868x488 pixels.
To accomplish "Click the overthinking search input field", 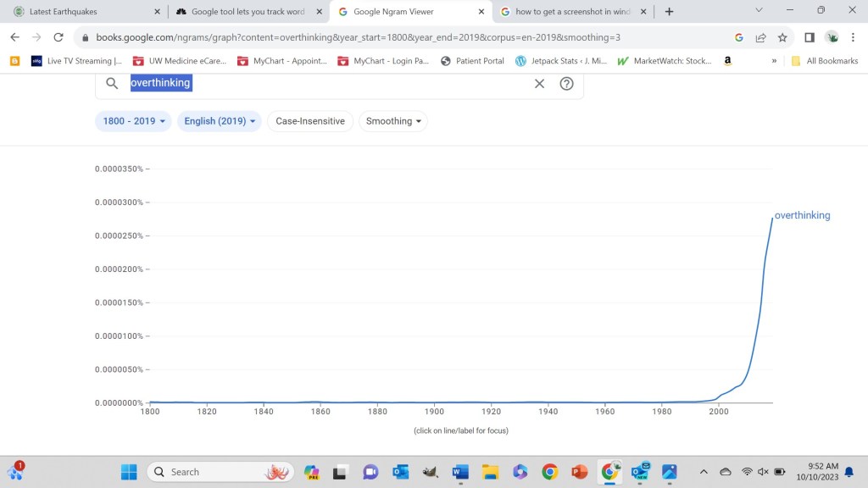I will (322, 83).
